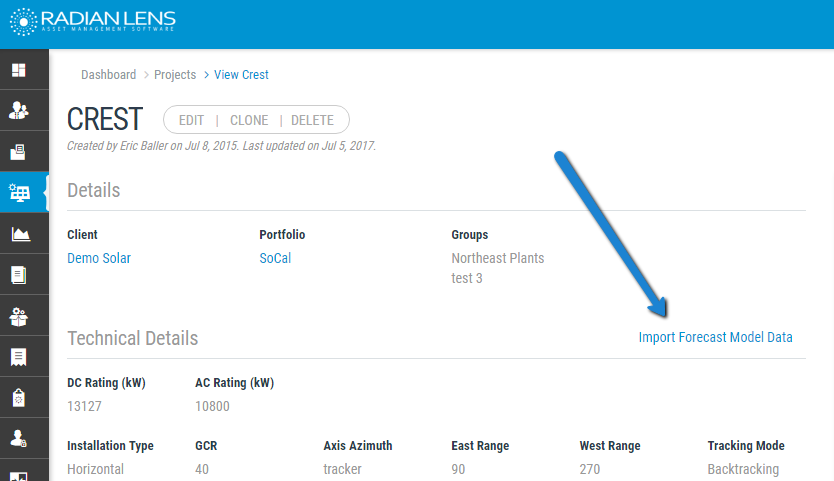The image size is (834, 481).
Task: Navigate to Projects breadcrumb
Action: (x=175, y=75)
